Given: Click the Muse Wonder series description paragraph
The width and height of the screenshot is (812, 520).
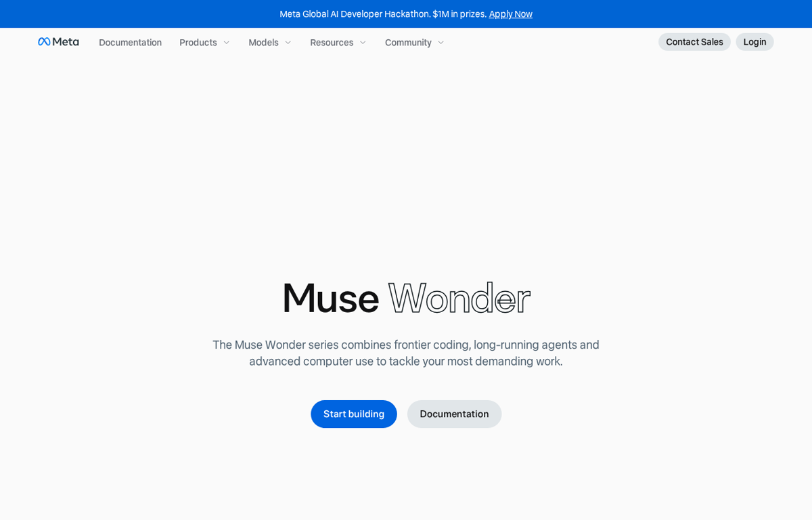Looking at the screenshot, I should click(406, 353).
